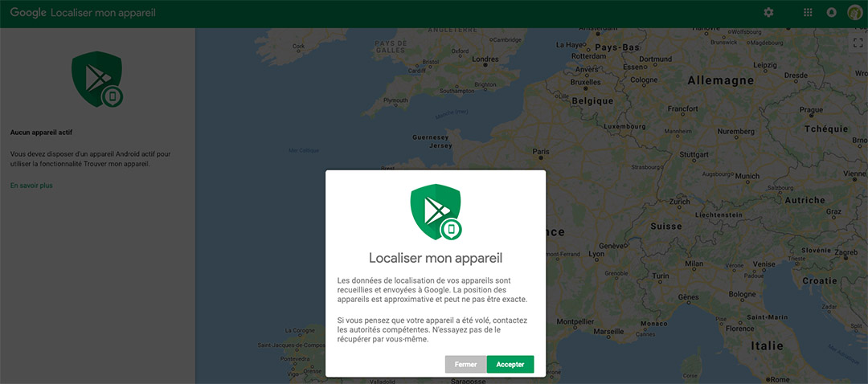Click the Dortmund label on the map
Screen dimensions: 868x384
(656, 59)
